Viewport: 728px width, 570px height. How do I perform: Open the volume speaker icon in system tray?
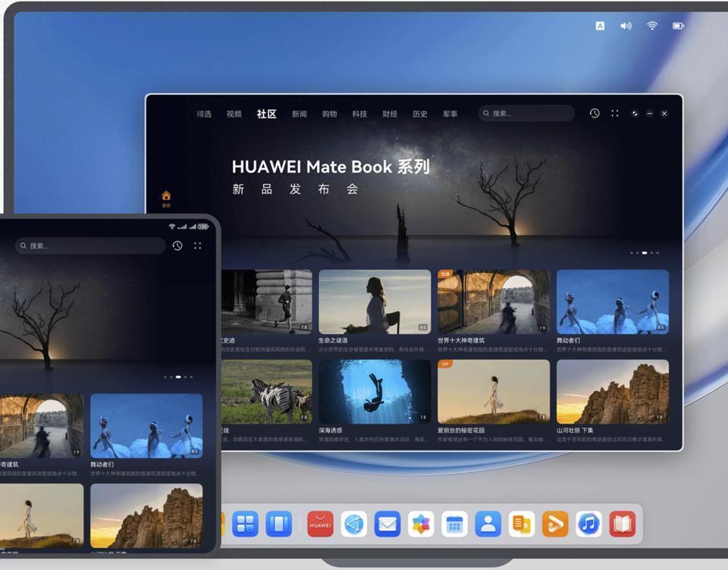(626, 26)
